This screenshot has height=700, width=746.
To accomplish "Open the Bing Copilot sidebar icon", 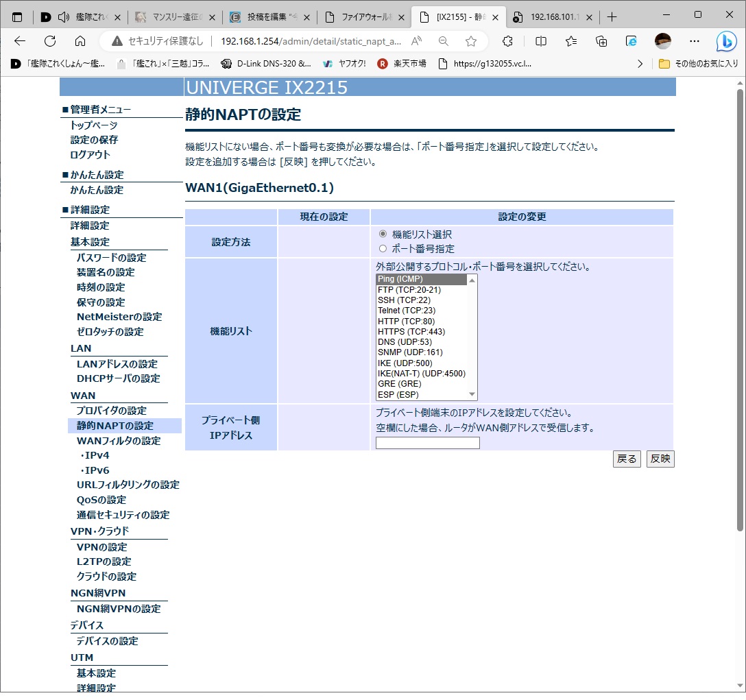I will tap(727, 41).
